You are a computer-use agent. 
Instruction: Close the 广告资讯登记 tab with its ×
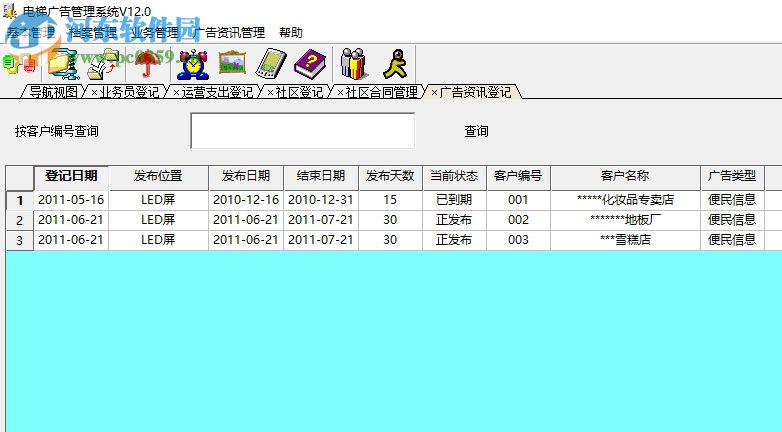click(x=434, y=93)
